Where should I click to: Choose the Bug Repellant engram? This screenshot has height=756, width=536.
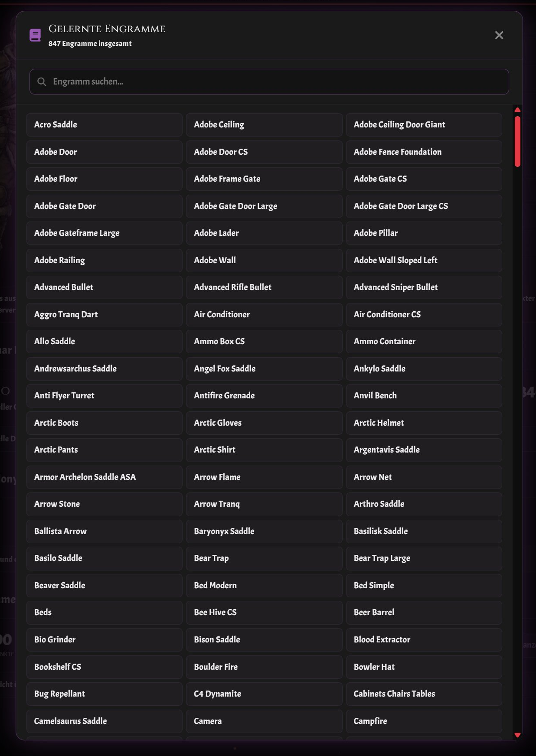pyautogui.click(x=105, y=694)
